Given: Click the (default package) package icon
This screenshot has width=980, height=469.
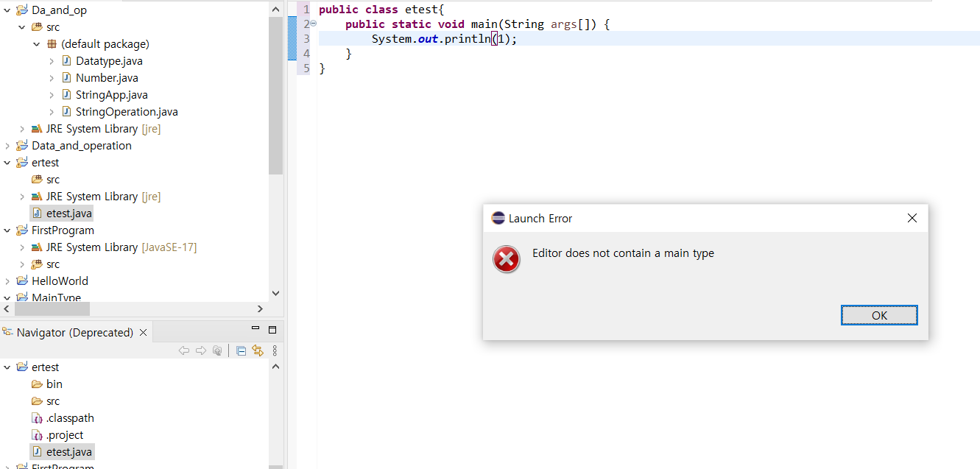Looking at the screenshot, I should [x=52, y=44].
